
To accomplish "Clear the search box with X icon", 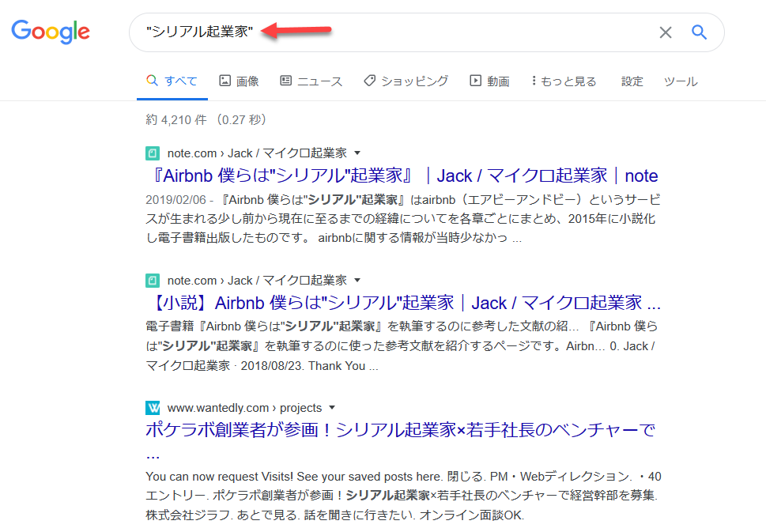I will pos(666,32).
